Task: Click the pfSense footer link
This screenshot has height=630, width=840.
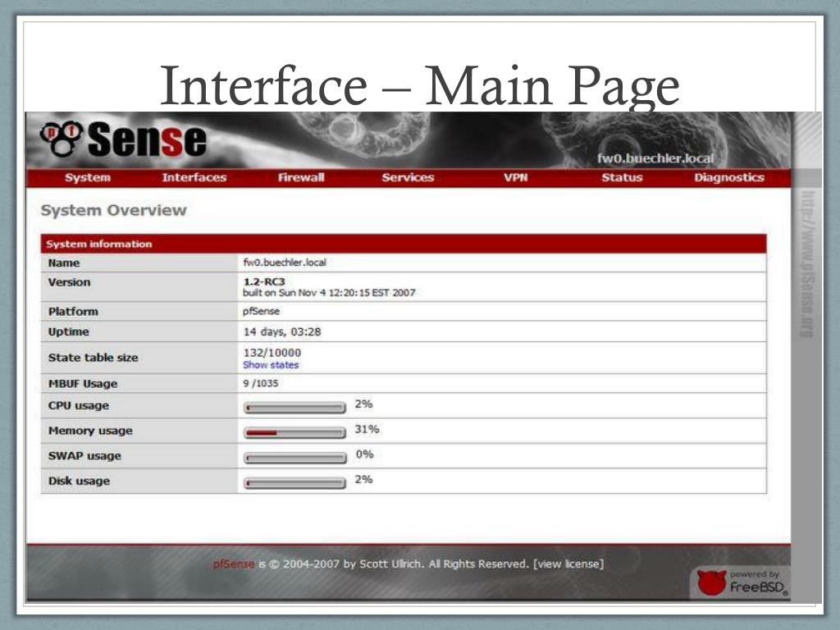Action: coord(234,564)
